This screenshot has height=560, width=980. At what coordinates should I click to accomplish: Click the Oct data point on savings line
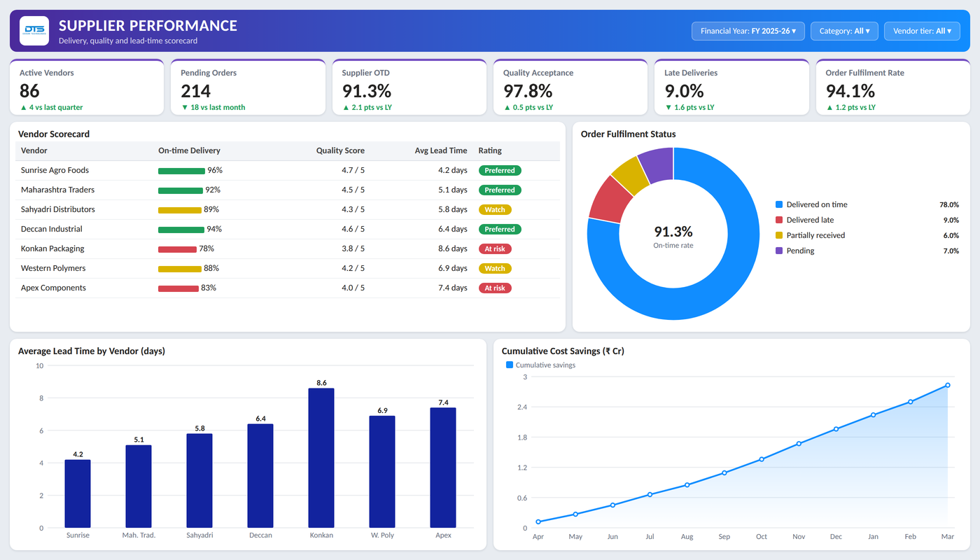[762, 459]
